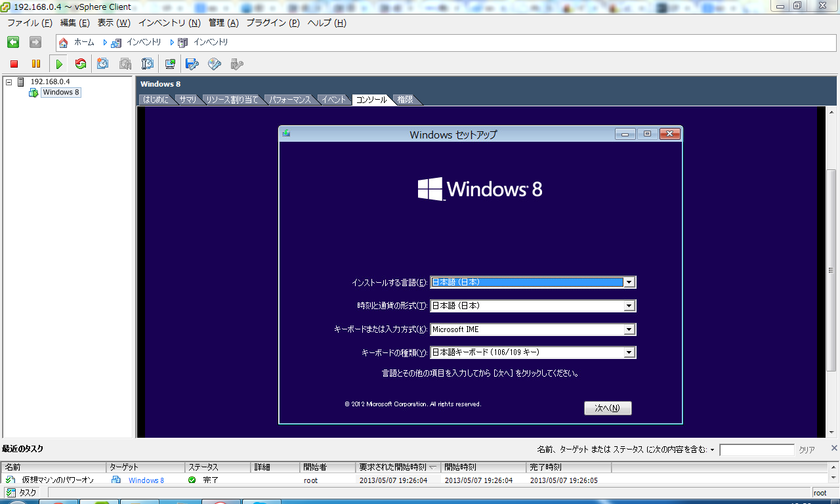Switch to the サマリ tab
Screen dimensions: 840x504
pos(188,100)
